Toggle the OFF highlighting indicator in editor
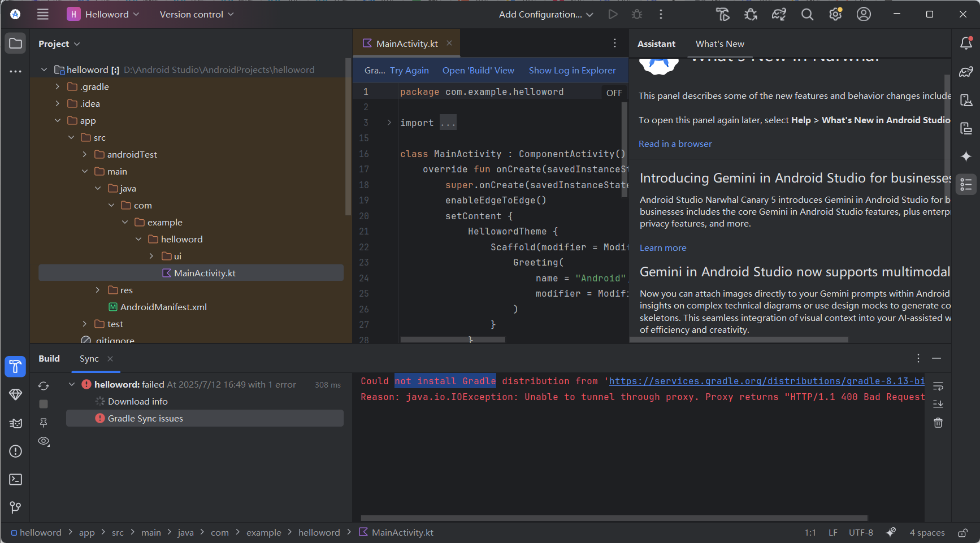980x543 pixels. 614,93
